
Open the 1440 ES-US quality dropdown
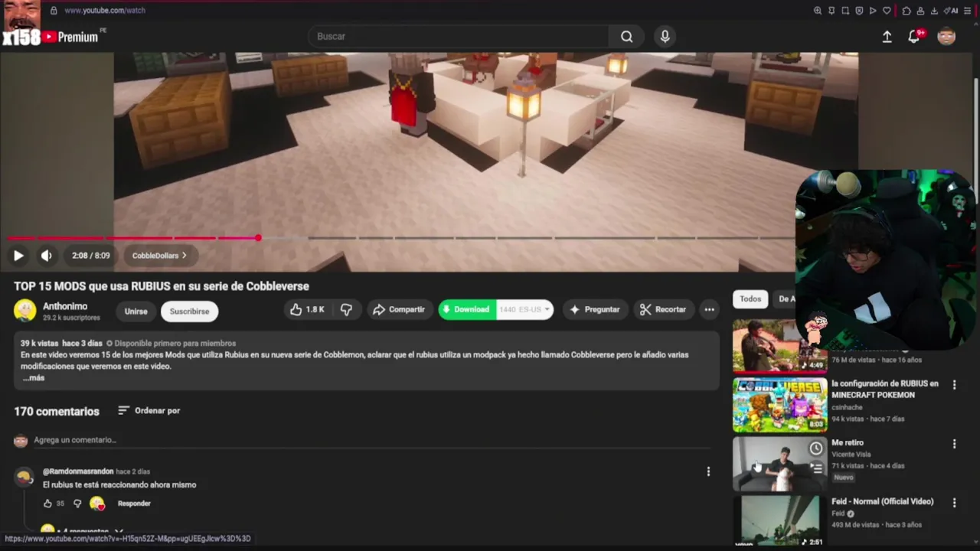pyautogui.click(x=524, y=309)
